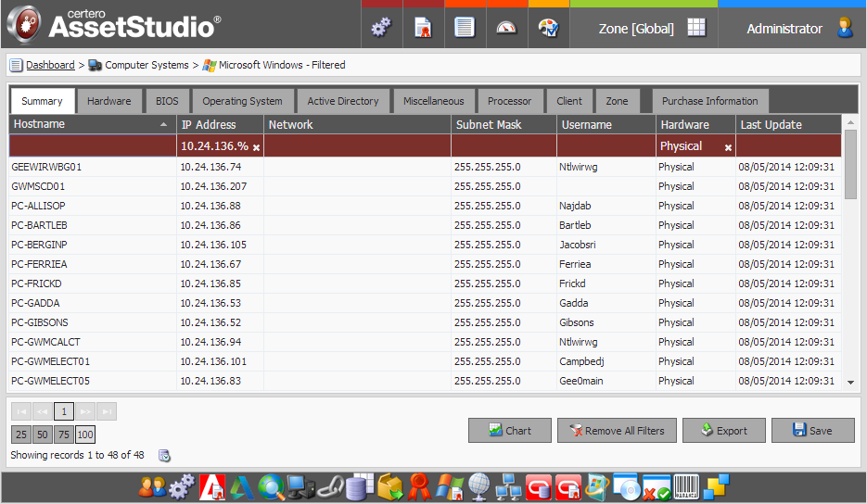Click the Username filter input field
The image size is (867, 504).
[606, 145]
